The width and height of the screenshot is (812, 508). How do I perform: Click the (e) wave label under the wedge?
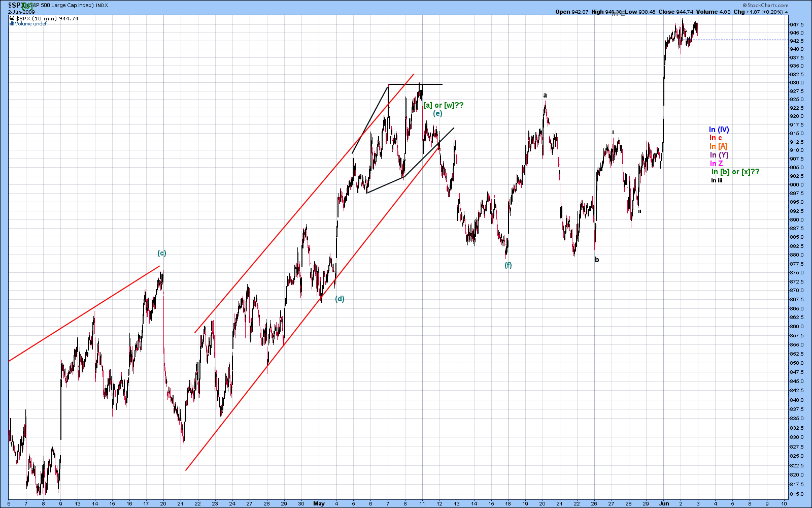pos(437,114)
